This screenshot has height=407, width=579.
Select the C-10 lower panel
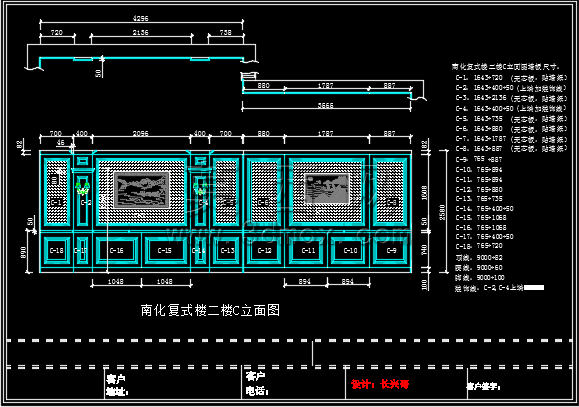click(349, 250)
